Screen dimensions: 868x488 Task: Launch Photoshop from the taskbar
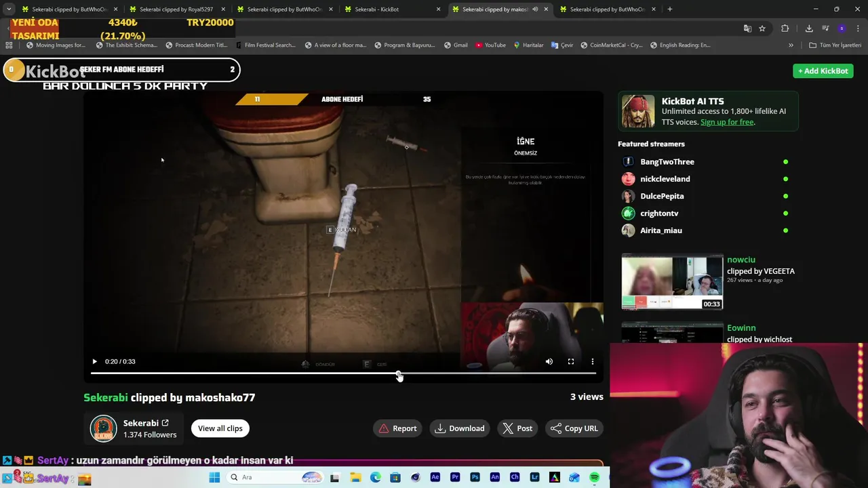click(x=475, y=478)
